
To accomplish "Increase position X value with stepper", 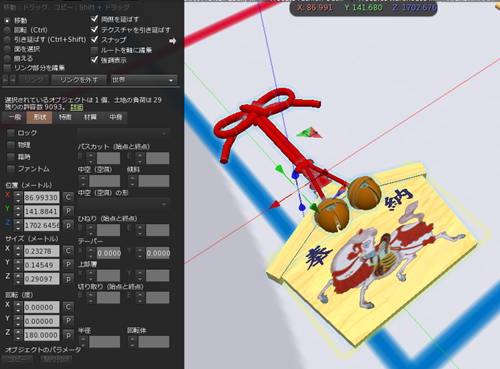I will click(18, 194).
